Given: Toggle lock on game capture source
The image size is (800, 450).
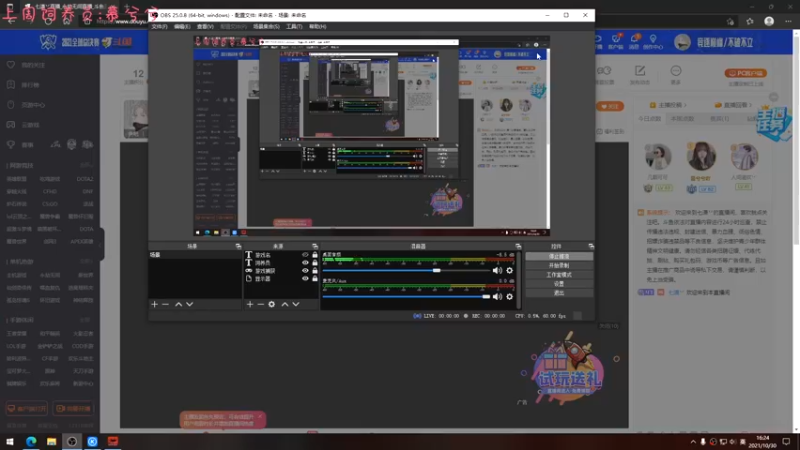Looking at the screenshot, I should pyautogui.click(x=315, y=271).
